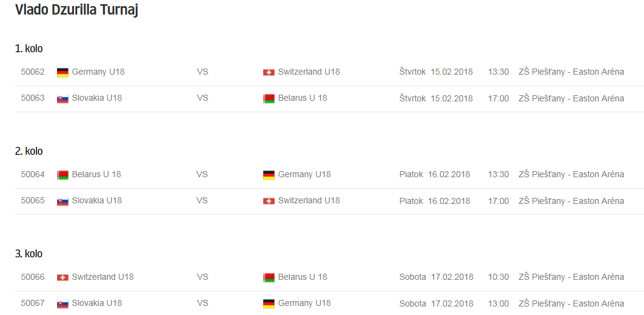Click the Swiss flag in match 50065
The image size is (644, 315).
tap(269, 201)
